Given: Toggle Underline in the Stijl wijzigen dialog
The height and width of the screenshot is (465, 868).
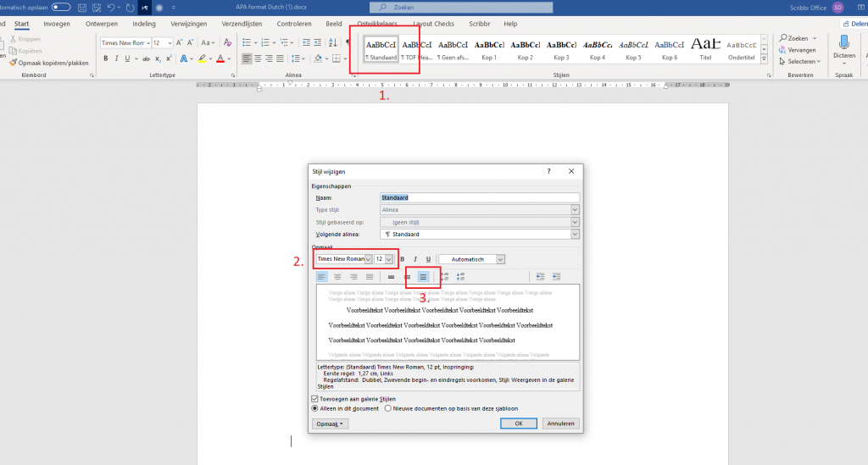Looking at the screenshot, I should 428,259.
